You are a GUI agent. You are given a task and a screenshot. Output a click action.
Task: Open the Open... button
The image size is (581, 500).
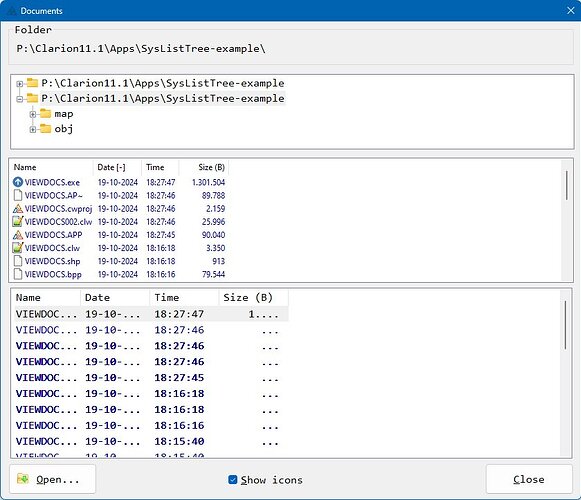click(x=52, y=479)
